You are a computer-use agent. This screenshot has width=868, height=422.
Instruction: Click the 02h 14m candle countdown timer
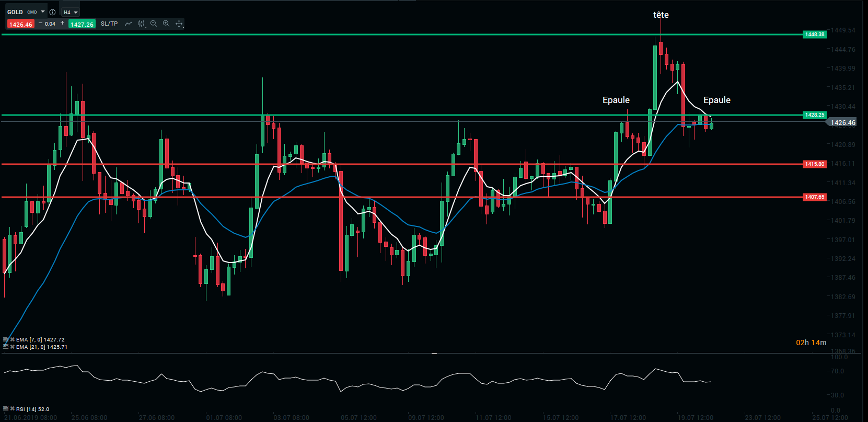[811, 343]
